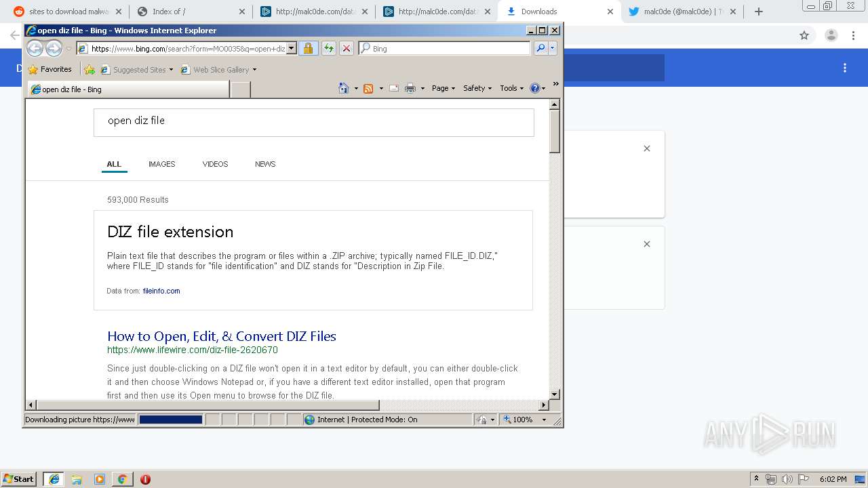Open the Safety menu
Screen dimensions: 868x488
(x=477, y=88)
